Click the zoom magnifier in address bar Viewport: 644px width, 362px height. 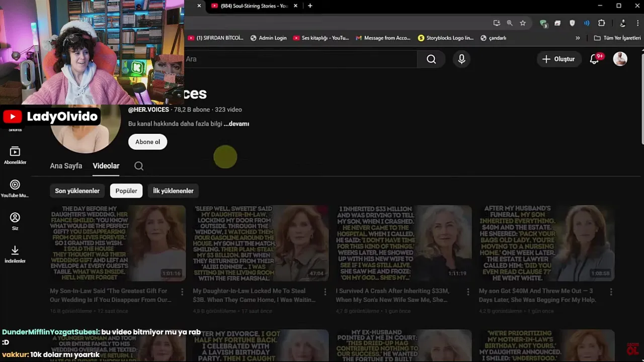(510, 23)
